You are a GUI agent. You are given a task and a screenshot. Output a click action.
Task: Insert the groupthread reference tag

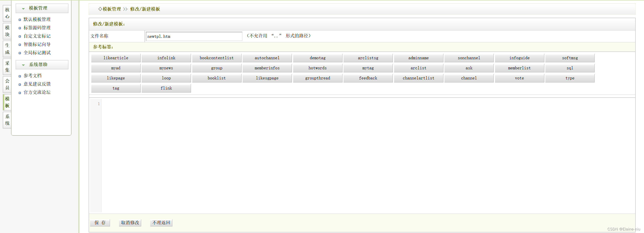(318, 78)
